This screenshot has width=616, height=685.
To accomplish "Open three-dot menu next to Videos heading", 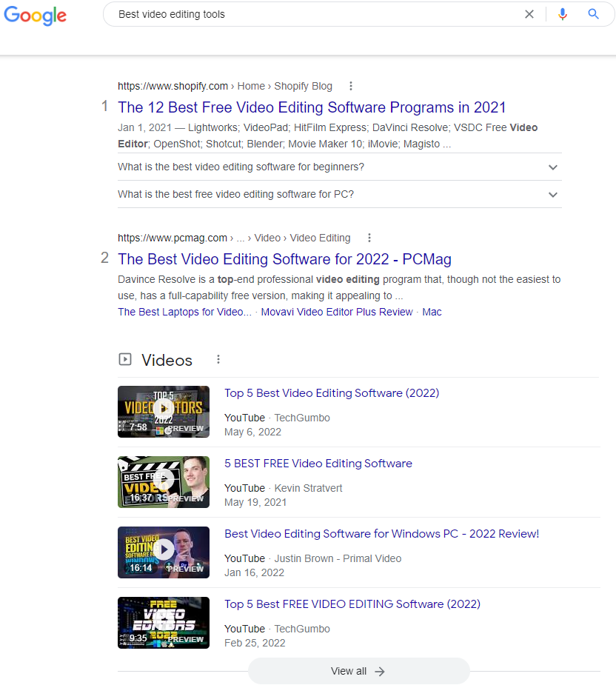I will (218, 360).
